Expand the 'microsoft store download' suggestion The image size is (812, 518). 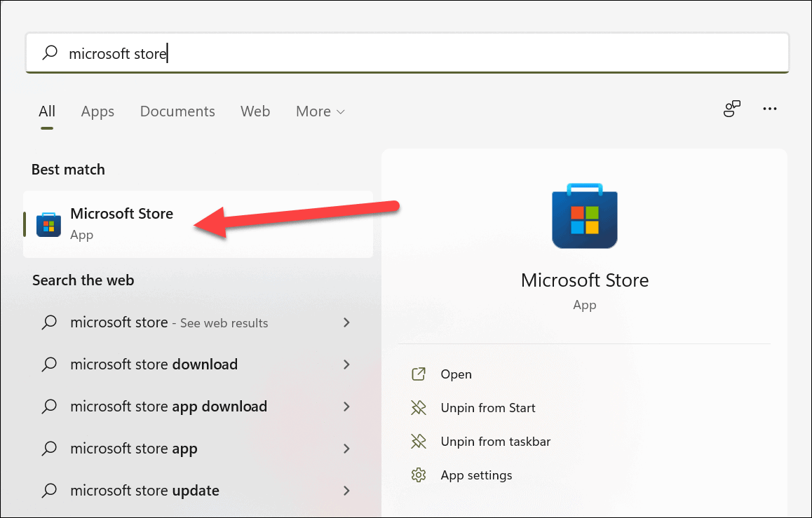[x=346, y=364]
